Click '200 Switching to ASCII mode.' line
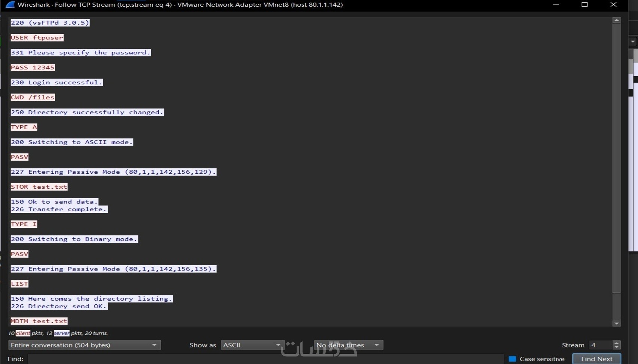The image size is (638, 364). [x=72, y=142]
